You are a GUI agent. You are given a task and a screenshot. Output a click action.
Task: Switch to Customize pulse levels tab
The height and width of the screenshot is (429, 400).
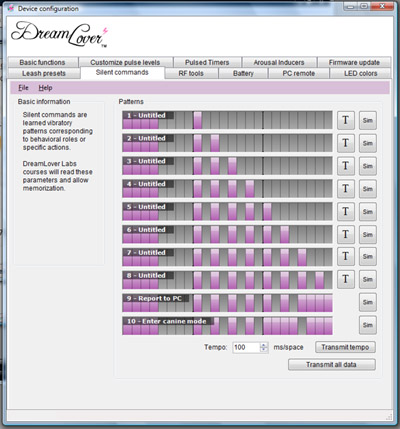[125, 62]
